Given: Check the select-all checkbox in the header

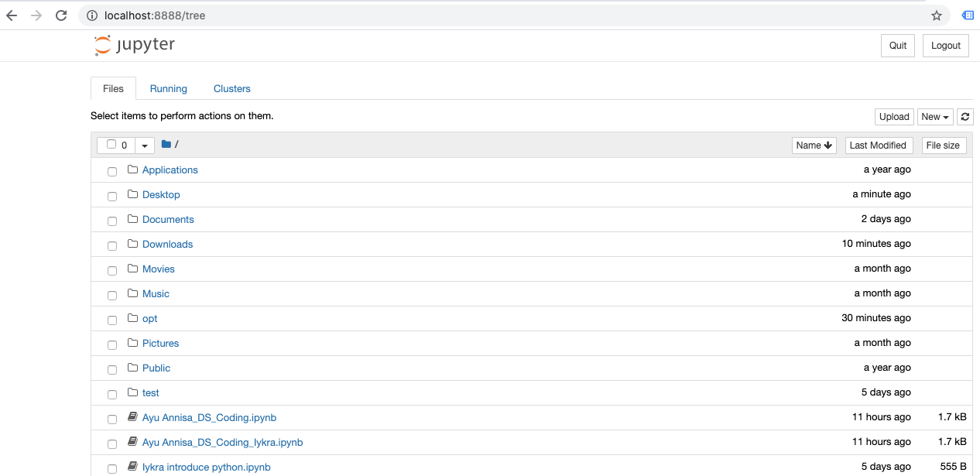Looking at the screenshot, I should click(111, 144).
